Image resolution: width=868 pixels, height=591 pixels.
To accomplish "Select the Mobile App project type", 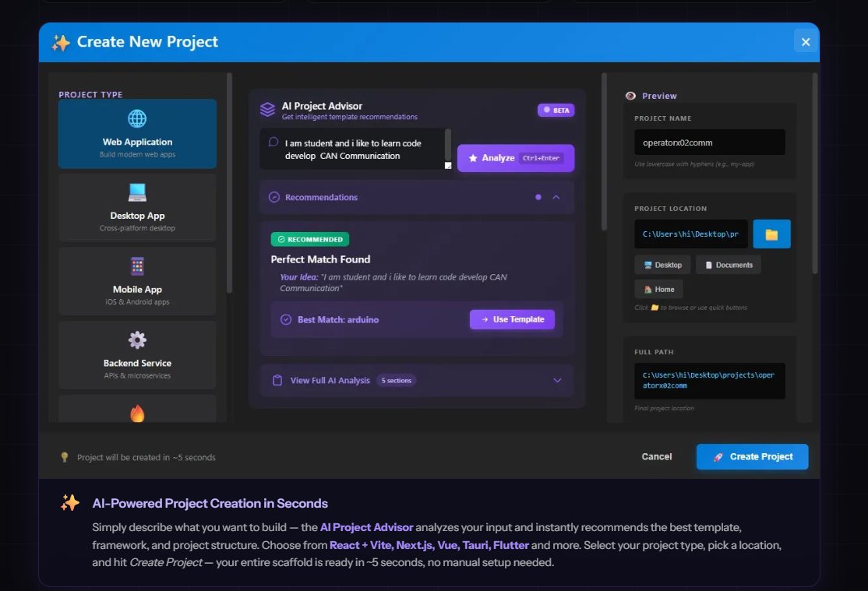I will click(x=137, y=281).
